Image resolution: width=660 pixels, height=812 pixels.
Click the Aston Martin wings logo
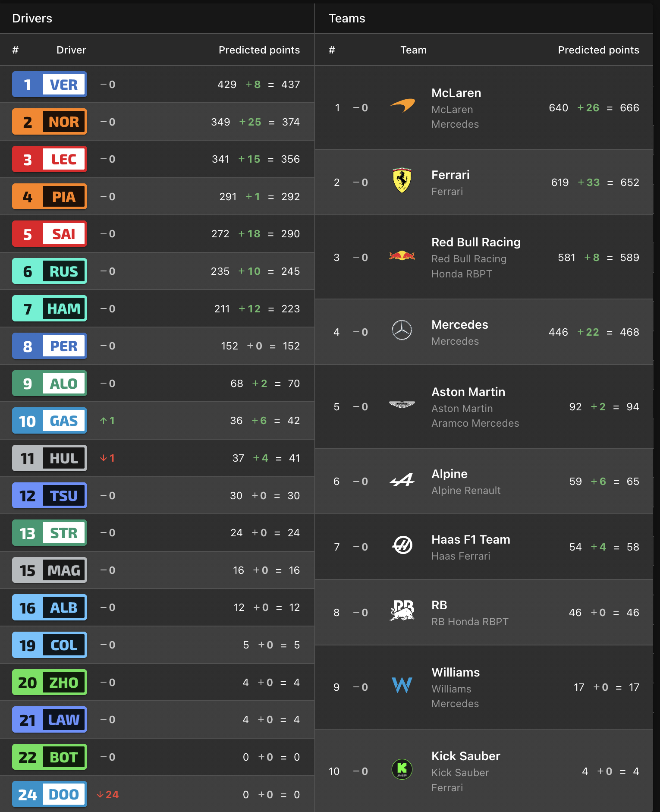(x=402, y=405)
